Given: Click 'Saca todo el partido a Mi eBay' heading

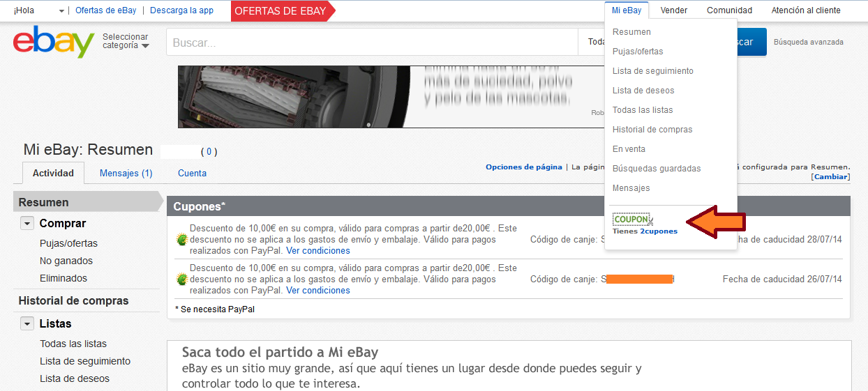Looking at the screenshot, I should [280, 352].
